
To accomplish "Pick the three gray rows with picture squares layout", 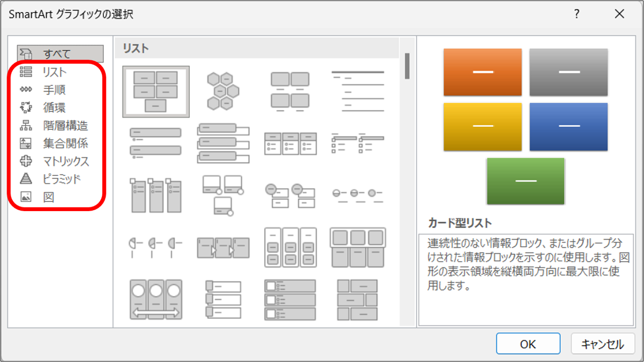I will click(290, 299).
